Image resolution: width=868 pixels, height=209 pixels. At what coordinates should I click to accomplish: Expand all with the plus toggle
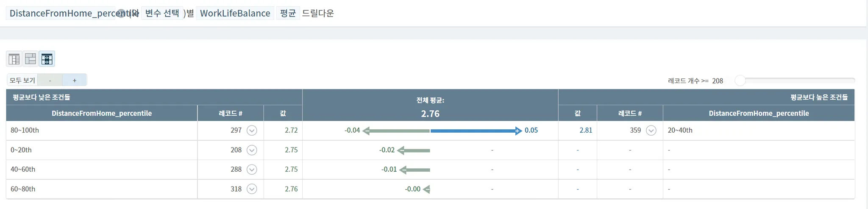click(x=75, y=80)
